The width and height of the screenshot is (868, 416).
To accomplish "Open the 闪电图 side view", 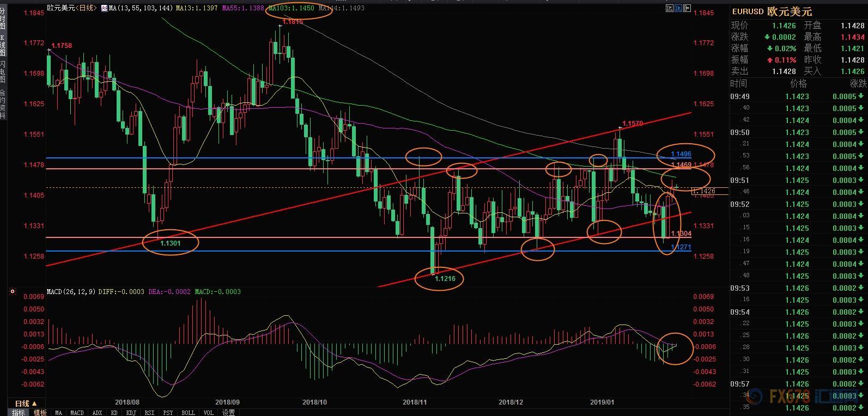I will pos(3,71).
